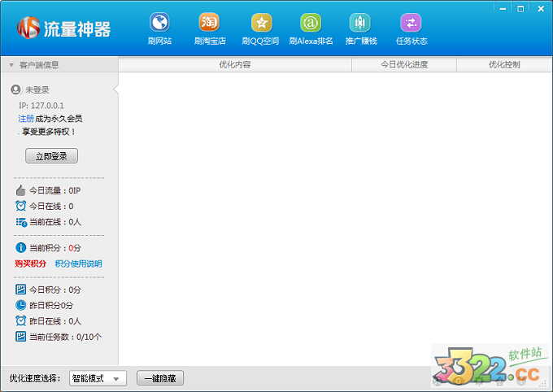553x392 pixels.
Task: Click the thumbs-up icon beside 今日流量
Action: tap(21, 190)
